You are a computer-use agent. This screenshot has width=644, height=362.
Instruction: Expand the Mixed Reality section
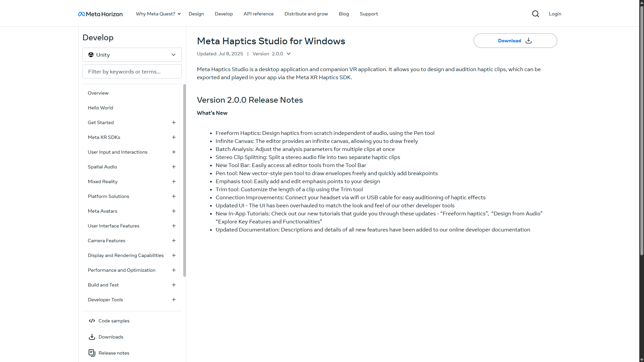pyautogui.click(x=174, y=182)
